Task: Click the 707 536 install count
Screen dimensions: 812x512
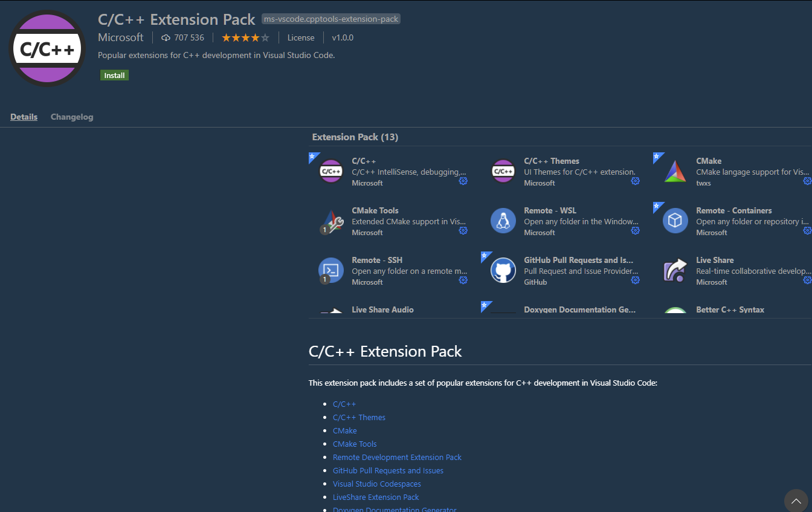Action: [189, 37]
